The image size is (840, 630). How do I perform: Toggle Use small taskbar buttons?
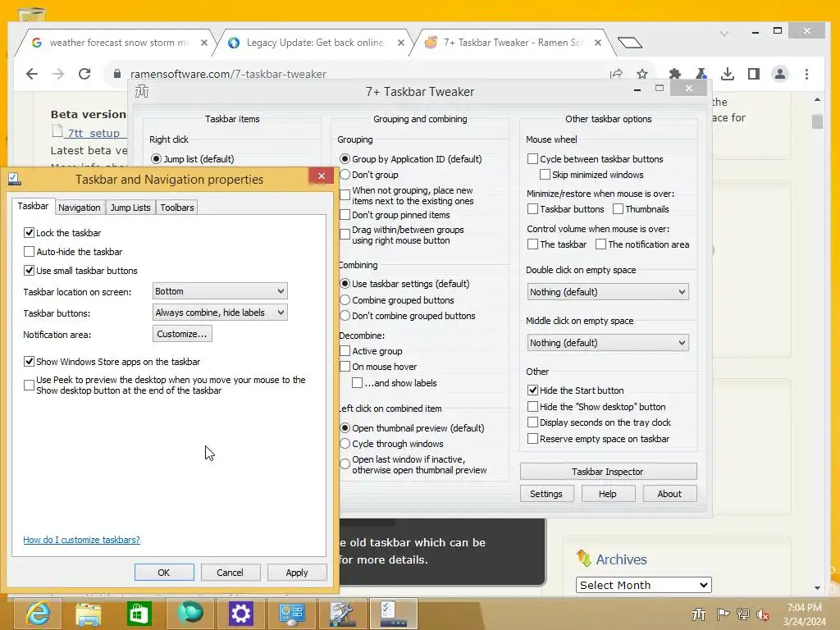[29, 271]
